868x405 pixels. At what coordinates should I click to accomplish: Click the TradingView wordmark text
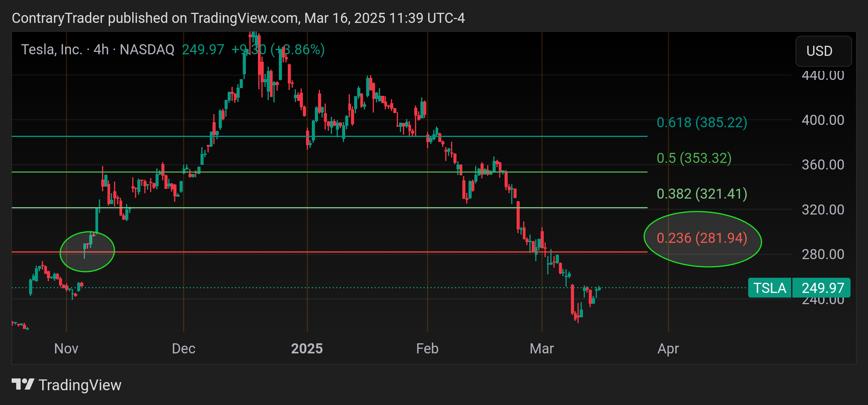(80, 385)
